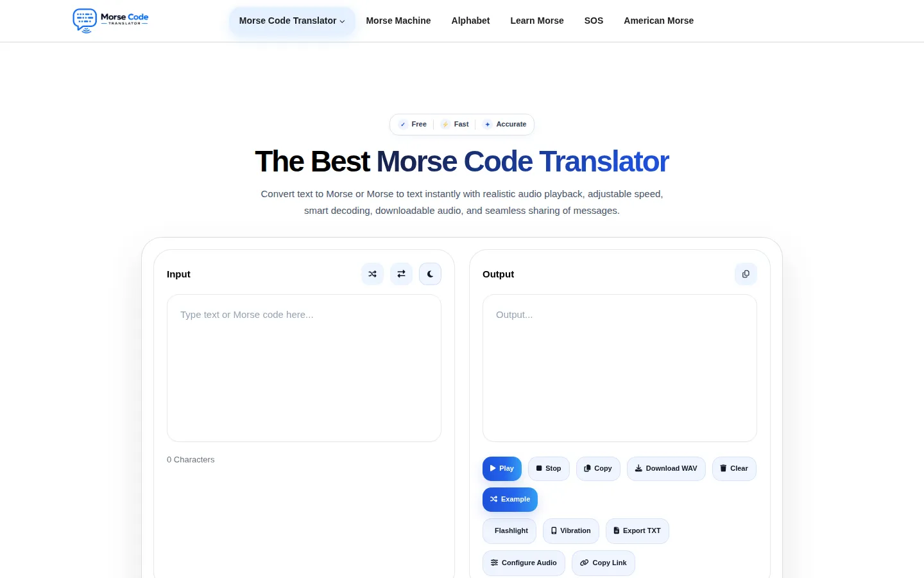Focus the text or Morse input box

click(x=304, y=368)
